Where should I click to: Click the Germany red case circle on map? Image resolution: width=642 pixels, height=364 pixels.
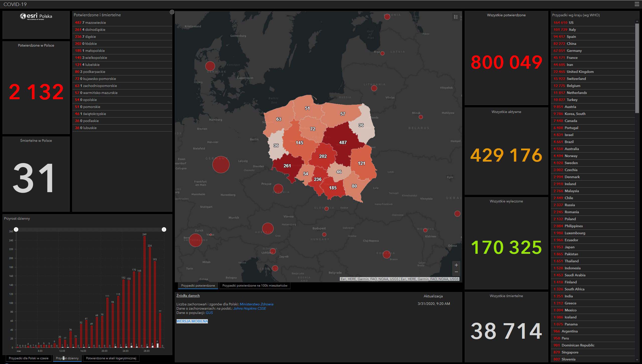click(221, 165)
